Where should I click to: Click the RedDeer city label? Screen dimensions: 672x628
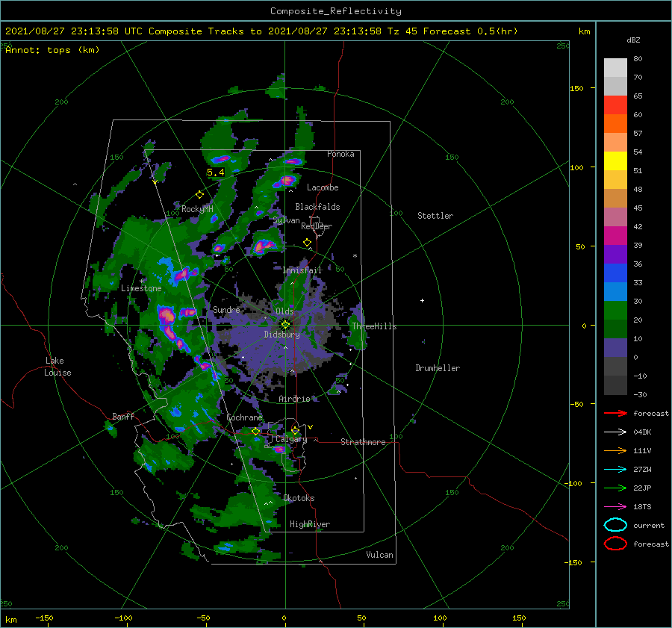[317, 226]
